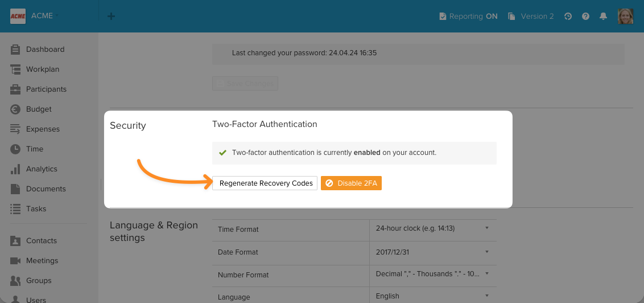Expand the Date Format dropdown
644x303 pixels.
[x=433, y=252]
